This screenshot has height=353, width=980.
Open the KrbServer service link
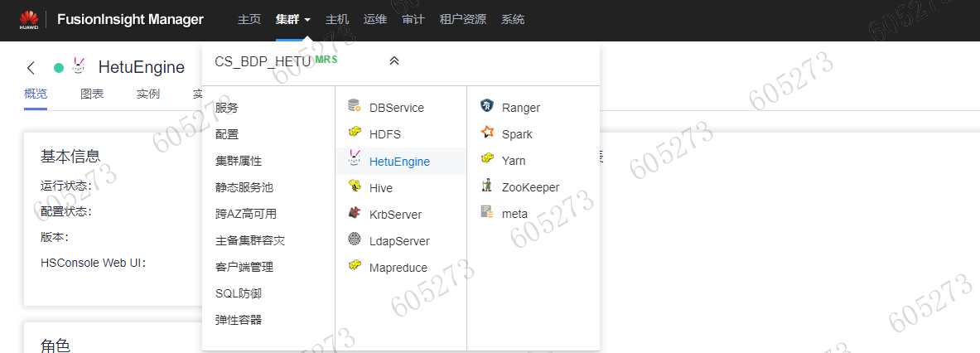(x=395, y=215)
